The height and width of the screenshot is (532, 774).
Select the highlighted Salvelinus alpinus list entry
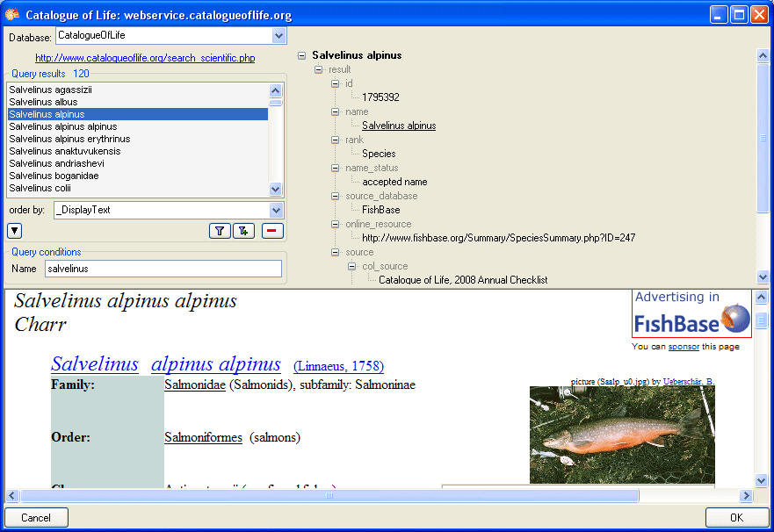pyautogui.click(x=138, y=114)
